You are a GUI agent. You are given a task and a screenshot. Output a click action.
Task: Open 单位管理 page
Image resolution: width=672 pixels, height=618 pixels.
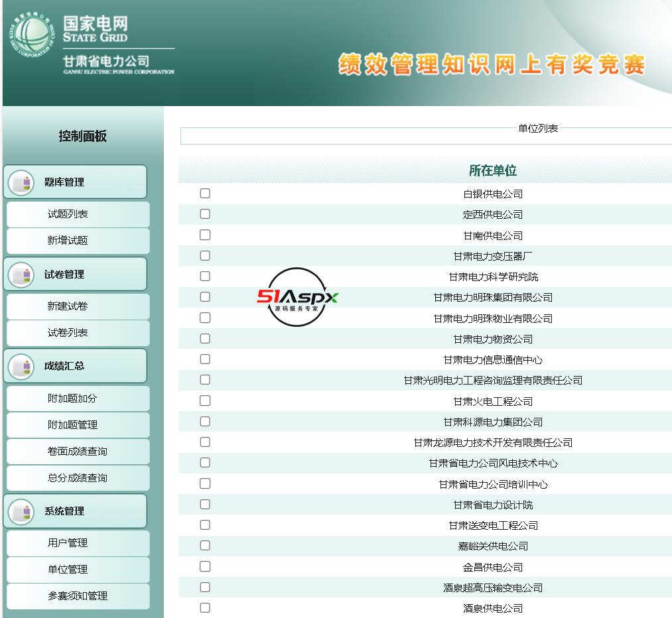tap(78, 570)
